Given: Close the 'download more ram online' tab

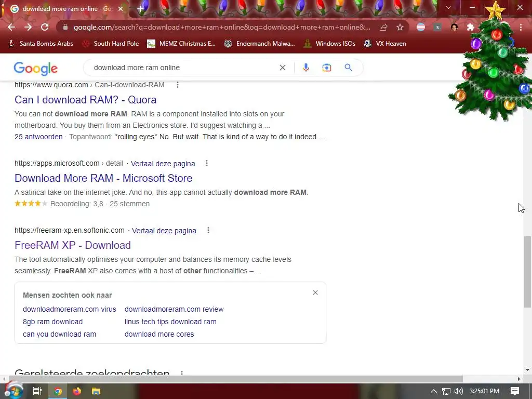Looking at the screenshot, I should tap(121, 9).
